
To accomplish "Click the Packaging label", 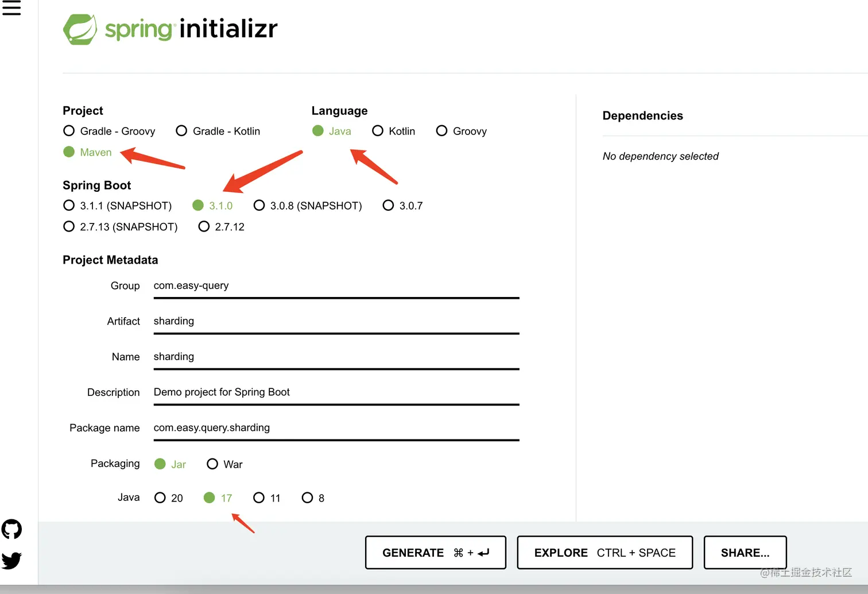I will (115, 464).
